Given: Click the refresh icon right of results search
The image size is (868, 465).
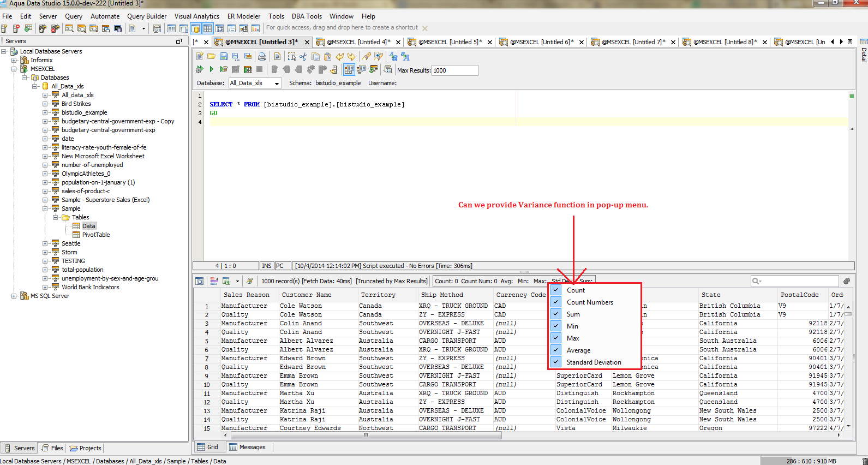Looking at the screenshot, I should coord(847,281).
